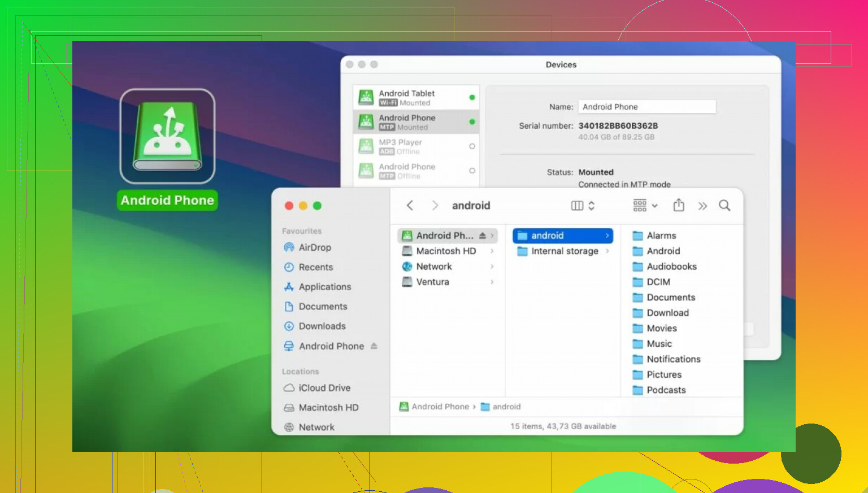Open Downloads in Finder sidebar

coord(315,326)
